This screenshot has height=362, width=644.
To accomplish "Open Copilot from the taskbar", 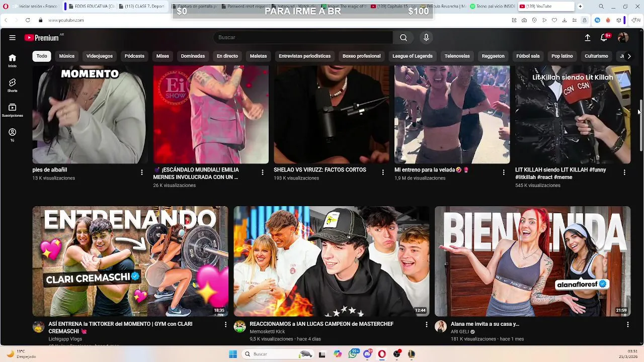I will click(x=338, y=354).
